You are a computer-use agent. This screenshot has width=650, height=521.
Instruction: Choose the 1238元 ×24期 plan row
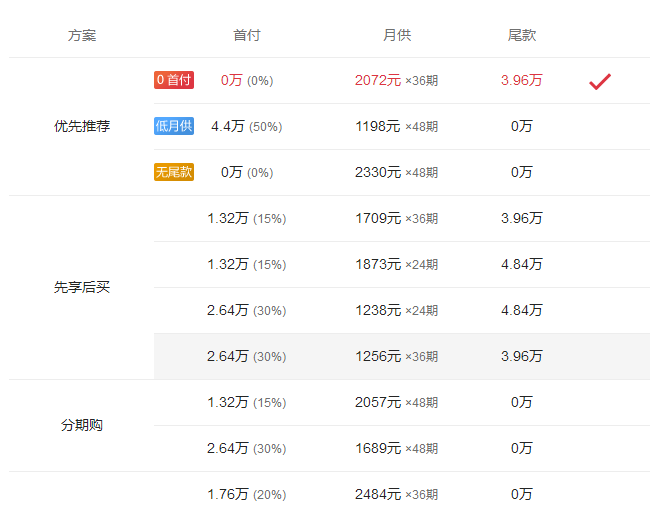tap(396, 311)
